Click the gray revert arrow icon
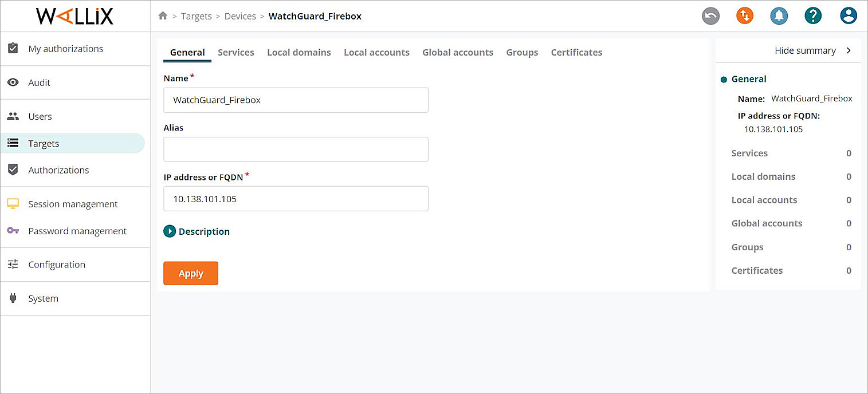The image size is (868, 394). point(710,15)
